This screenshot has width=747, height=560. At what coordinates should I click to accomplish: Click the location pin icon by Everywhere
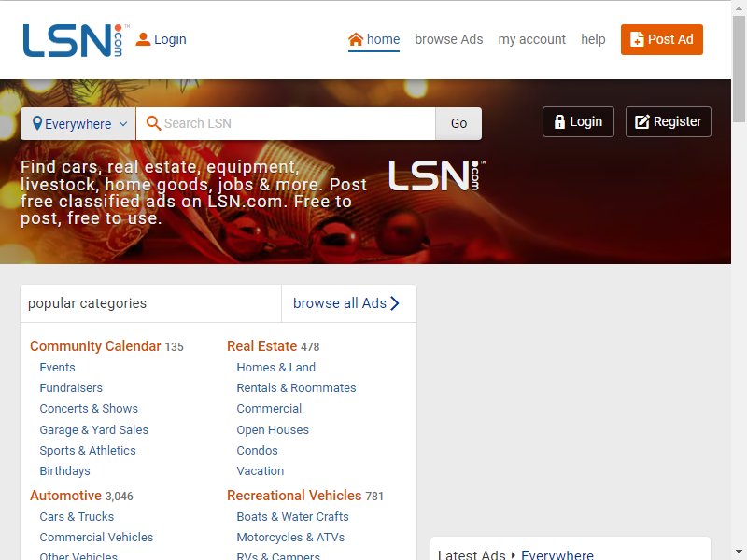pos(37,123)
